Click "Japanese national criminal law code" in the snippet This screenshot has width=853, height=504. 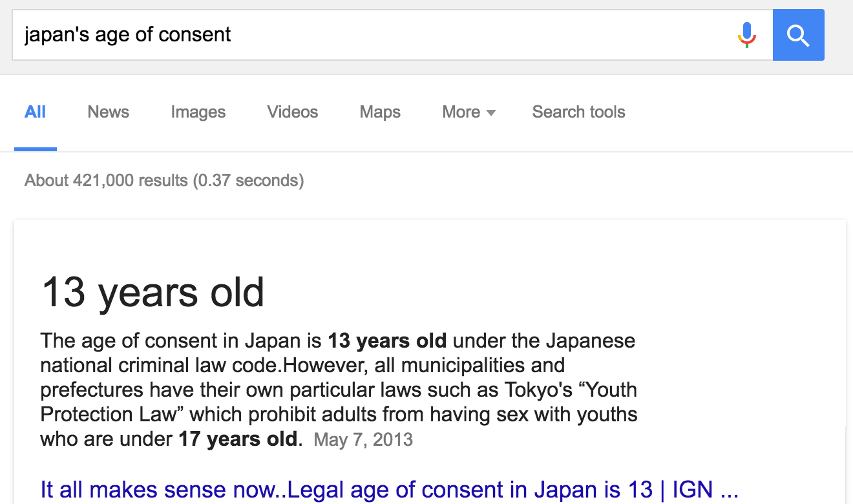pyautogui.click(x=339, y=353)
